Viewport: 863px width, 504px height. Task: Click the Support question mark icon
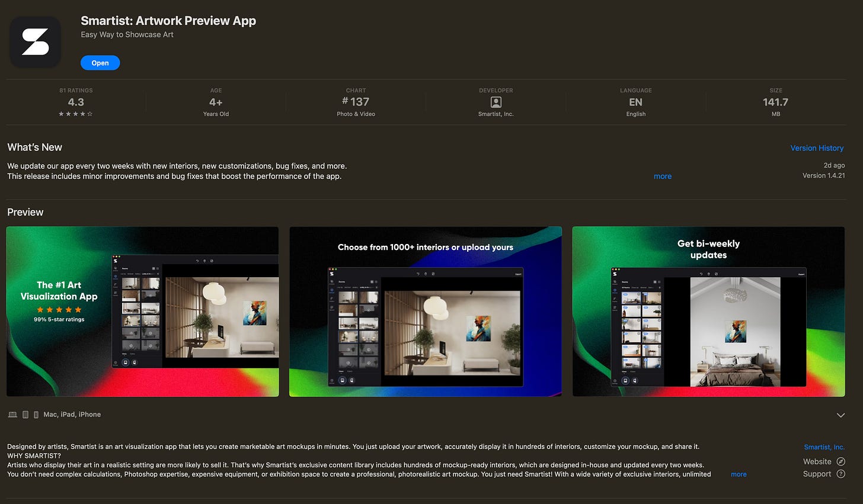[x=840, y=474]
